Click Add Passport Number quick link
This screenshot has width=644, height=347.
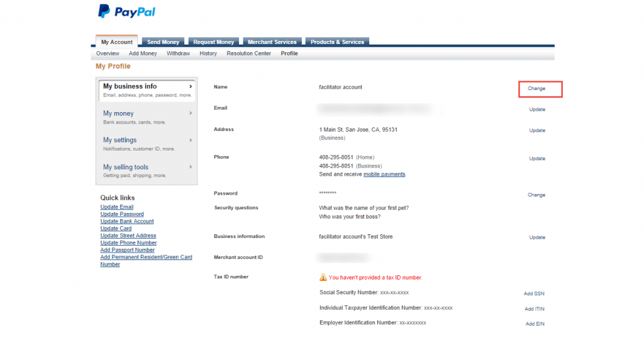click(127, 250)
